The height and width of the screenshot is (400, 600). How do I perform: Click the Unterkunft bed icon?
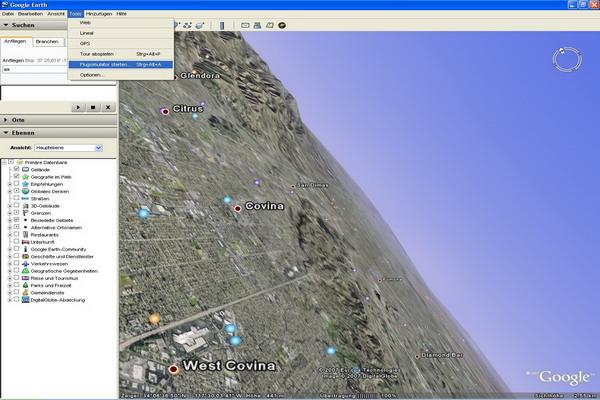click(25, 242)
